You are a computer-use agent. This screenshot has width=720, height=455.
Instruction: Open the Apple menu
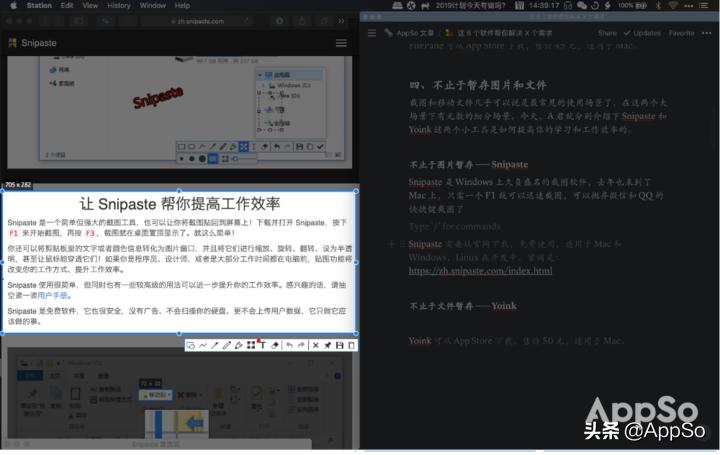(x=13, y=6)
